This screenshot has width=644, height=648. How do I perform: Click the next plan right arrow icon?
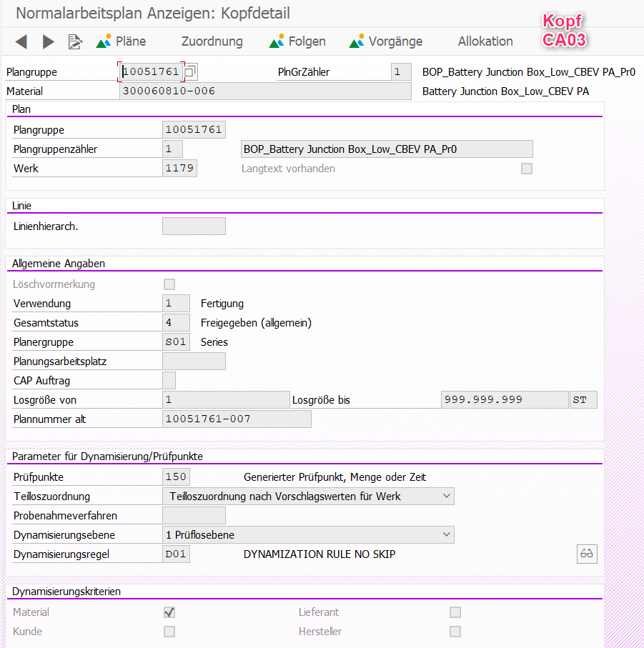click(x=48, y=41)
